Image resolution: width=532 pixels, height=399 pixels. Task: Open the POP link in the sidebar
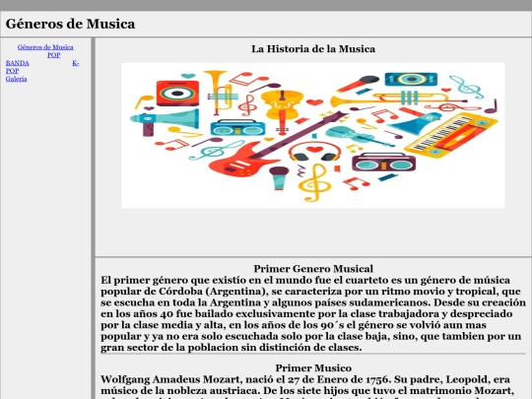(x=53, y=55)
